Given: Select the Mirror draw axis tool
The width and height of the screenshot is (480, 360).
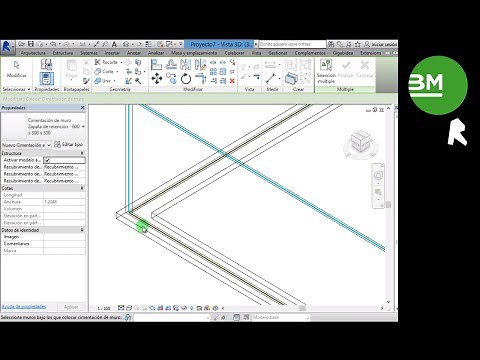Looking at the screenshot, I should (201, 64).
